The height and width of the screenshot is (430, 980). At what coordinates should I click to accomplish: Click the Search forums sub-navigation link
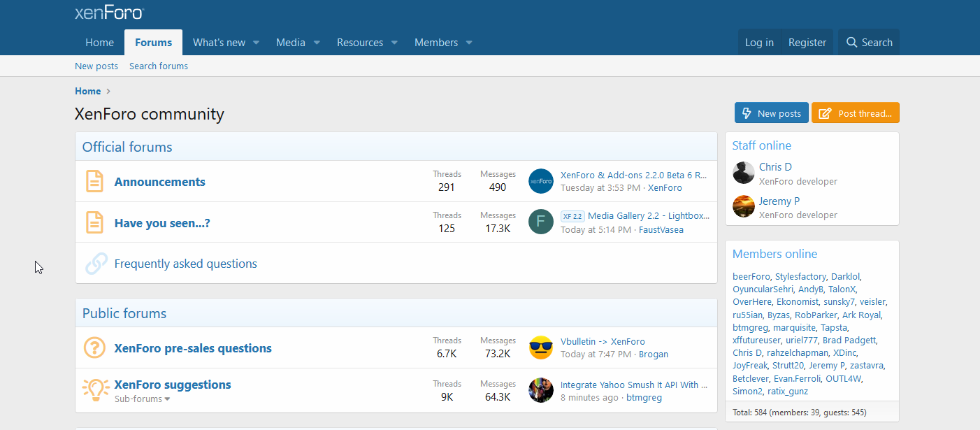tap(159, 66)
